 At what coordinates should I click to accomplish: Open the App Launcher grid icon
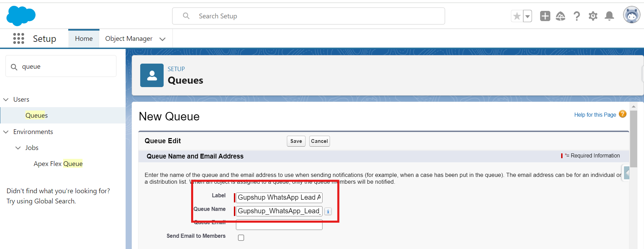coord(19,38)
